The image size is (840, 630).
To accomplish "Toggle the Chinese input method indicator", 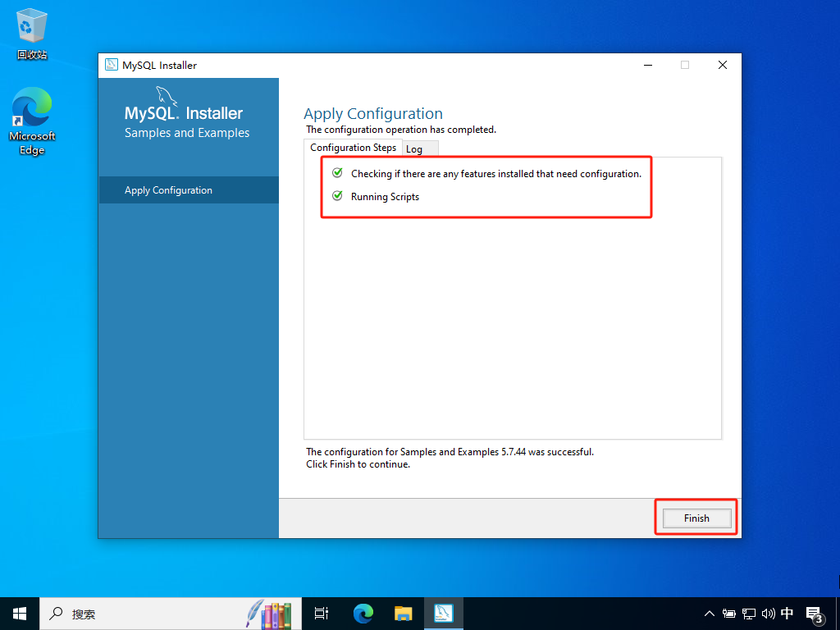I will click(787, 614).
